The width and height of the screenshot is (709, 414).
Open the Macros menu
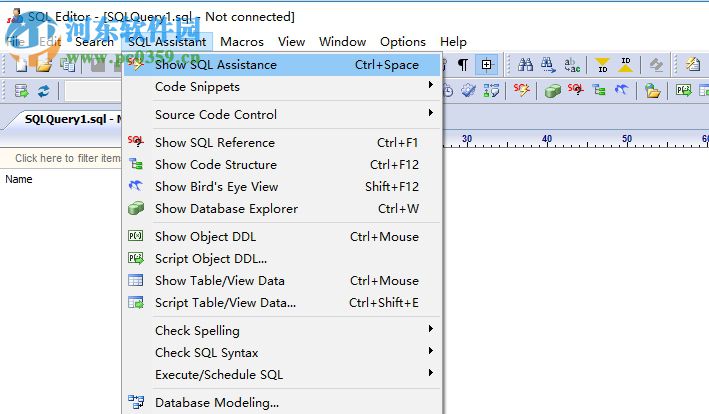[x=242, y=42]
